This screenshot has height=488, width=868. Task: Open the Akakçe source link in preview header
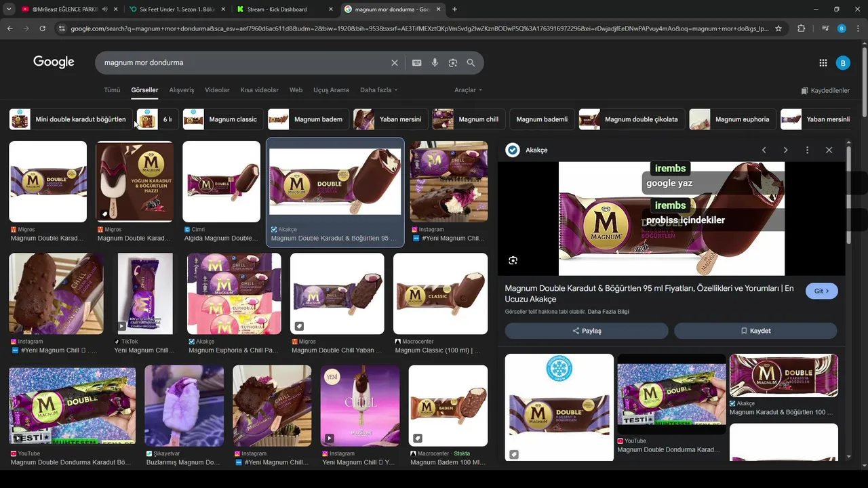(x=536, y=150)
